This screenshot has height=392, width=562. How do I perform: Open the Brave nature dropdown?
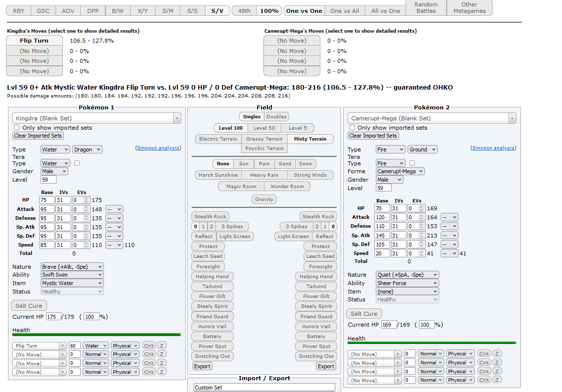click(72, 267)
